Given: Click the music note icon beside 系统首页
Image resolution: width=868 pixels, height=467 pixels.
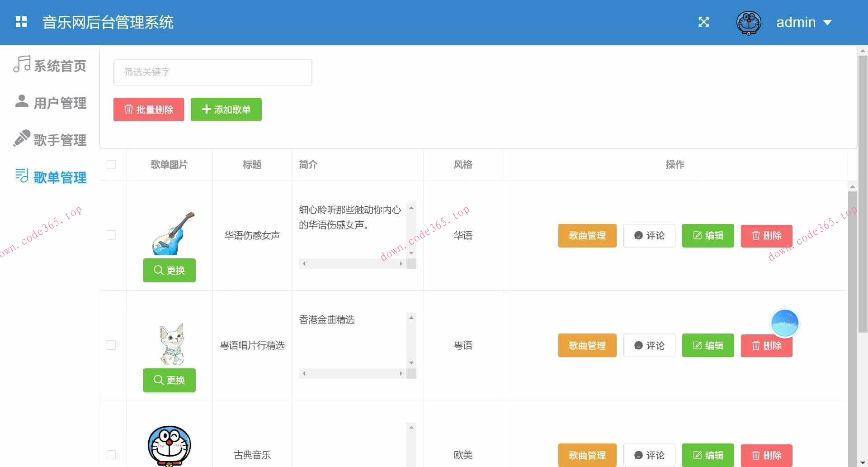Looking at the screenshot, I should pyautogui.click(x=21, y=65).
